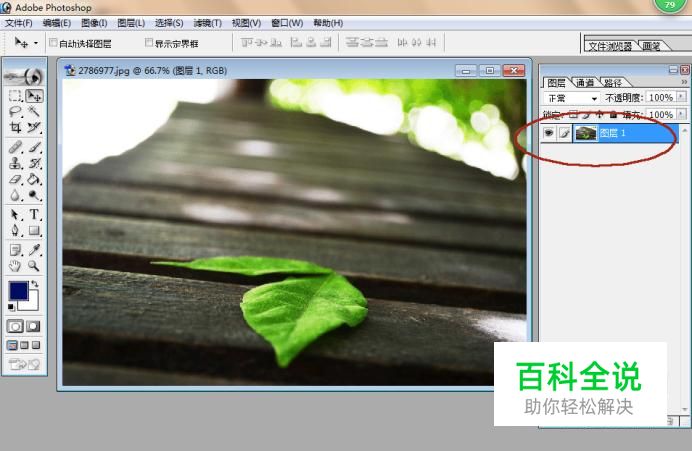Select the Move tool in toolbox
692x451 pixels.
click(34, 96)
